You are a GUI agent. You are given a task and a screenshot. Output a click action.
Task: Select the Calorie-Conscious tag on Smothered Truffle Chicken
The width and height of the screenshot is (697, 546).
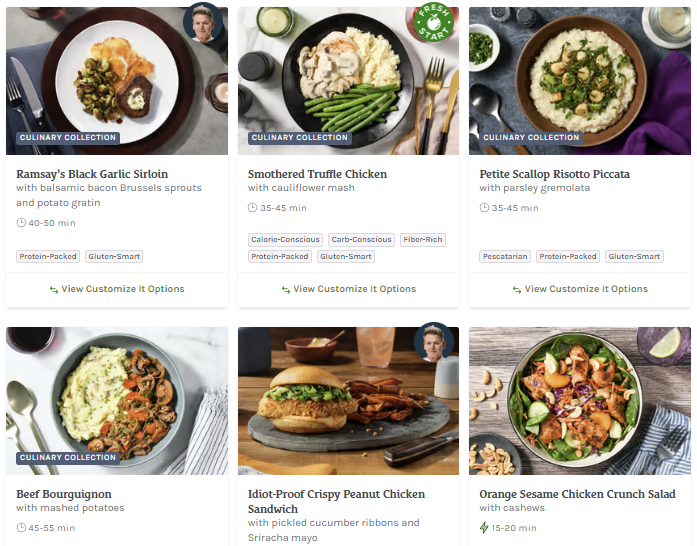point(285,240)
